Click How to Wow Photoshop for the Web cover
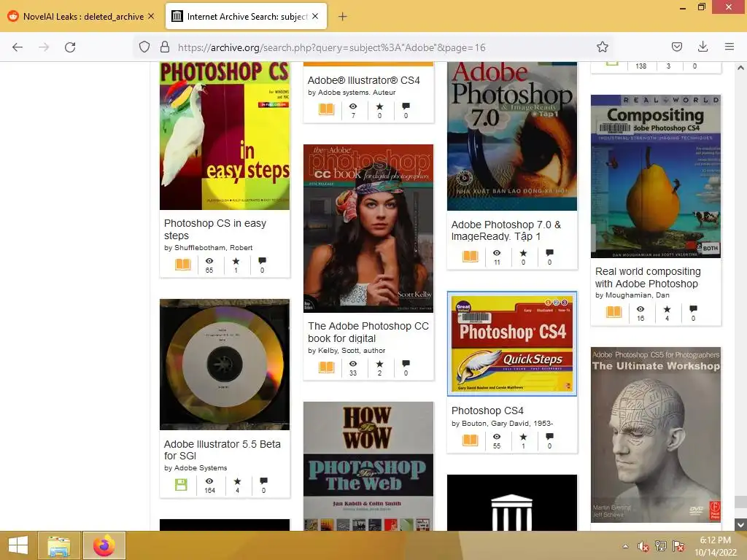Screen dimensions: 747x560 coord(368,466)
